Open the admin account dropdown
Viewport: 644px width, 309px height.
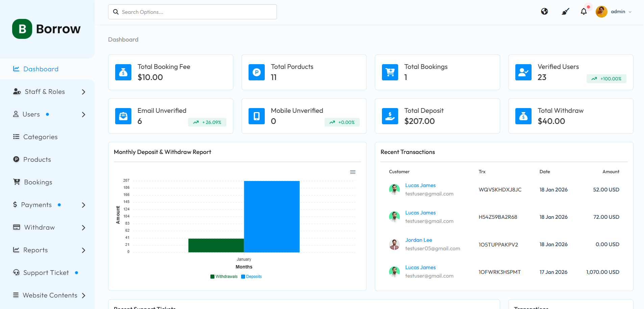(614, 11)
